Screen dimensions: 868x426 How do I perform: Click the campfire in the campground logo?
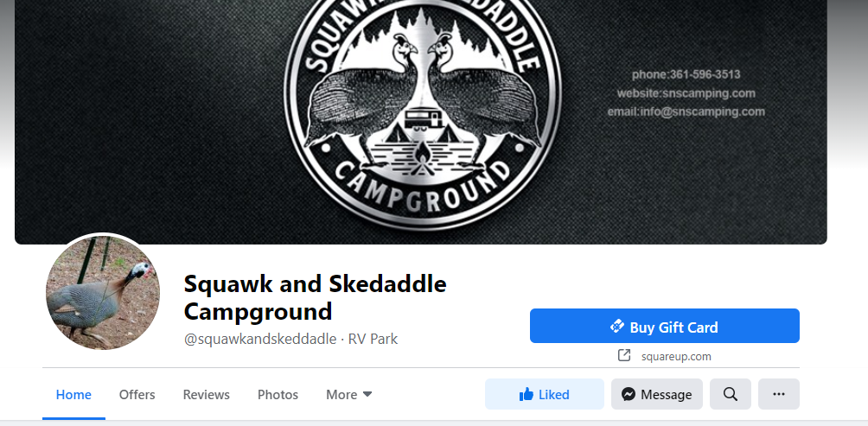coord(424,160)
